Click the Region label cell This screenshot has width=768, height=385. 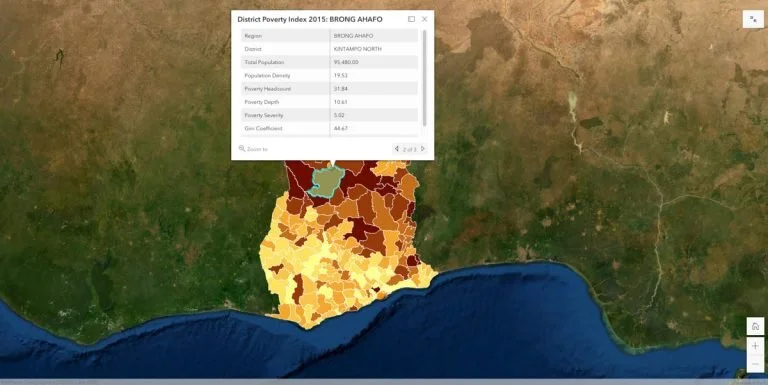click(286, 36)
